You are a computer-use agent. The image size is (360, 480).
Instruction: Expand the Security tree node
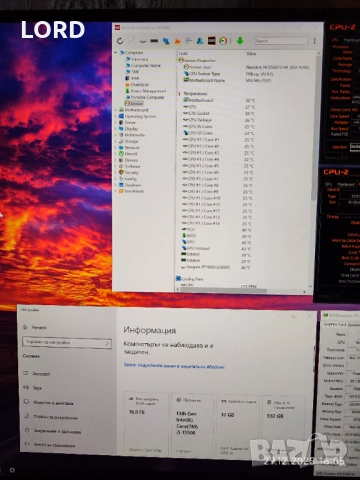point(116,172)
